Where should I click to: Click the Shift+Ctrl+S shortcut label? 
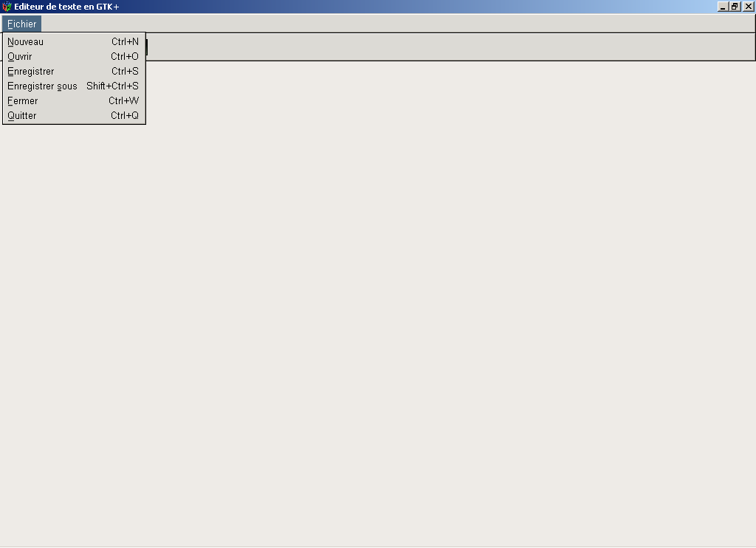click(x=112, y=86)
